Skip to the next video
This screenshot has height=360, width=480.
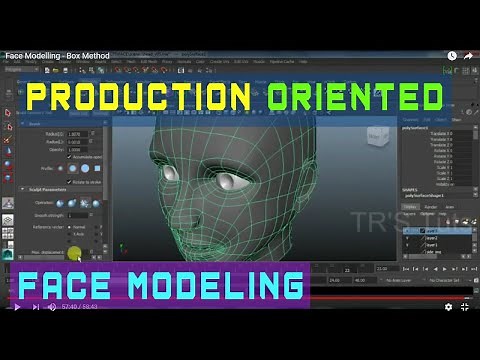[35, 307]
